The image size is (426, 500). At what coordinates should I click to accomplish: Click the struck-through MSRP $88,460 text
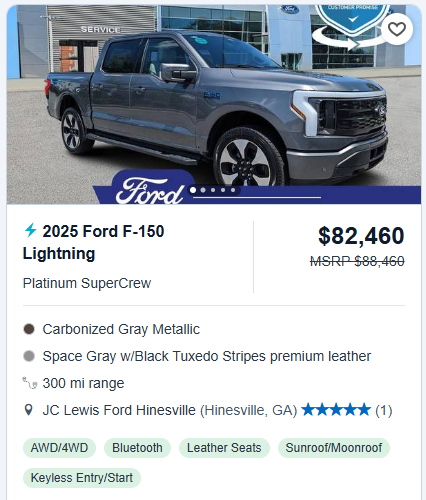coord(357,261)
